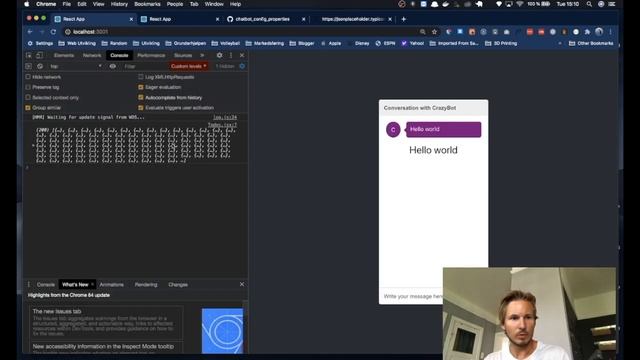Viewport: 640px width, 360px height.
Task: Select the Console tab in DevTools
Action: 119,55
